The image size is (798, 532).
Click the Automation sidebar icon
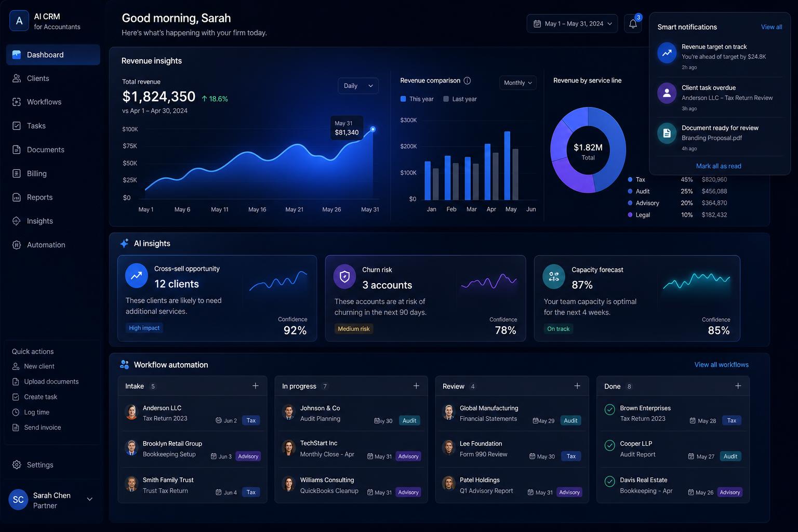point(17,245)
